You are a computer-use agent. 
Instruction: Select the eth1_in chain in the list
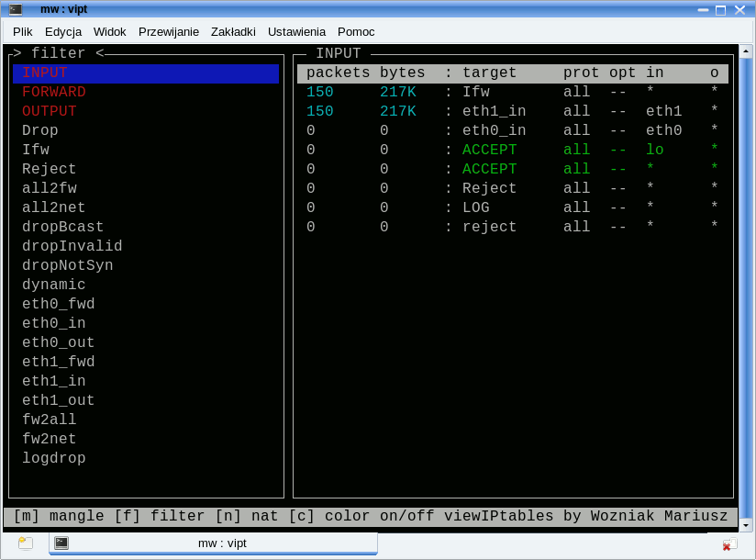click(54, 382)
